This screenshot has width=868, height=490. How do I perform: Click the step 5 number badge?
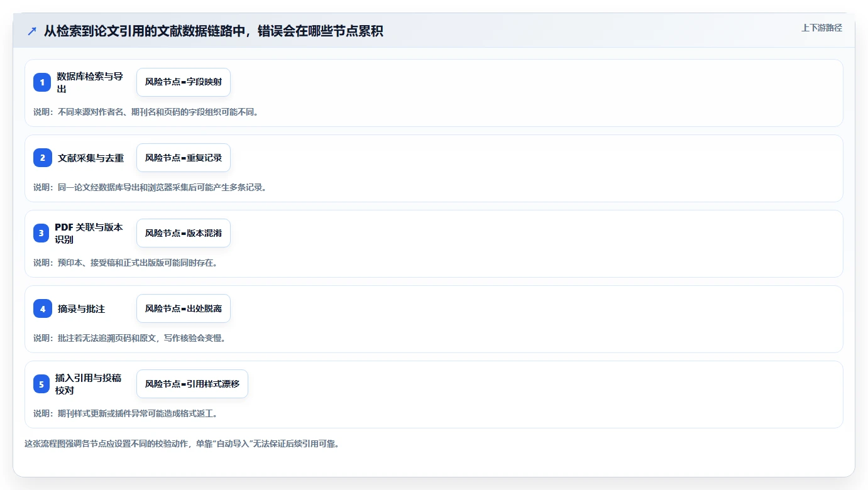[x=41, y=384]
